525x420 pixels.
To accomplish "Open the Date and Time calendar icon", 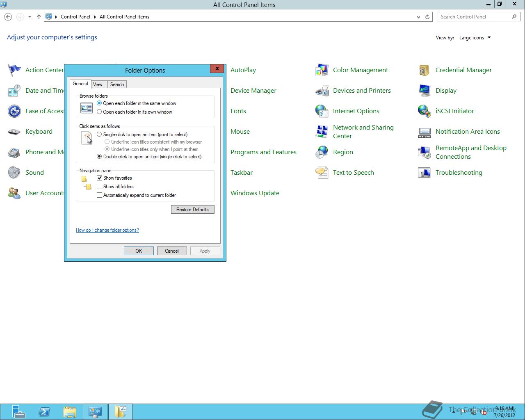I will (14, 91).
